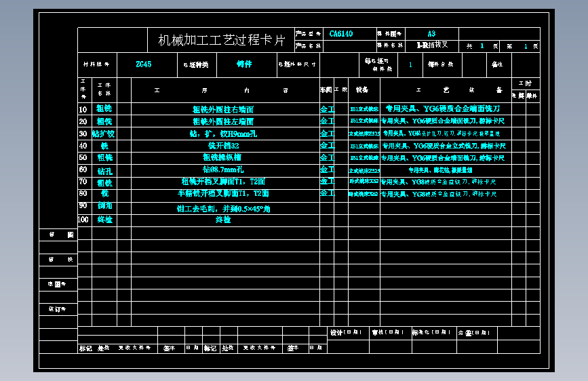Click the deburring text with 0.5×45°
This screenshot has width=588, height=381.
pos(224,209)
